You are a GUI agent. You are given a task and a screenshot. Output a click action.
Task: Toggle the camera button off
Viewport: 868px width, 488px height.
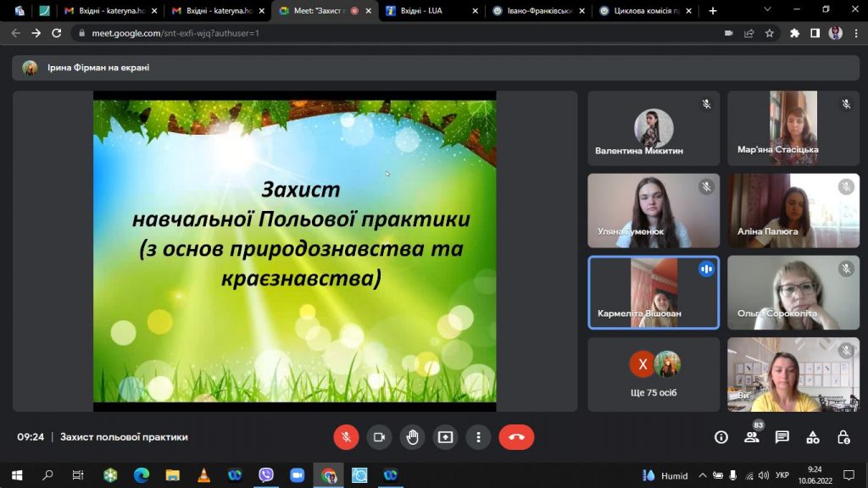(379, 437)
